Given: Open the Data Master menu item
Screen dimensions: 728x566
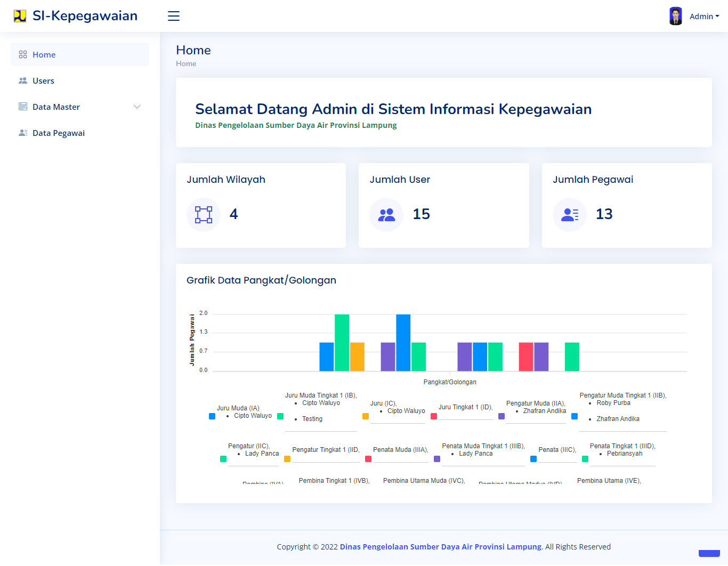Looking at the screenshot, I should [x=56, y=107].
